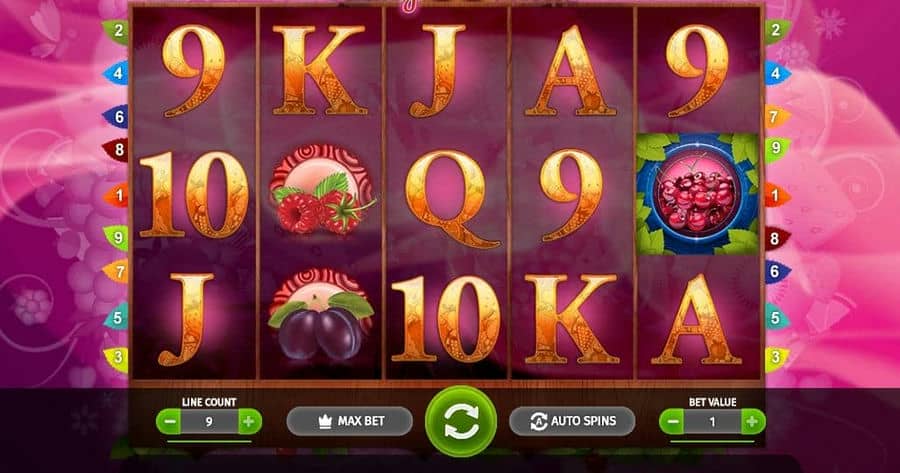
Task: Select payline 8 leaf marker on left
Action: click(116, 150)
